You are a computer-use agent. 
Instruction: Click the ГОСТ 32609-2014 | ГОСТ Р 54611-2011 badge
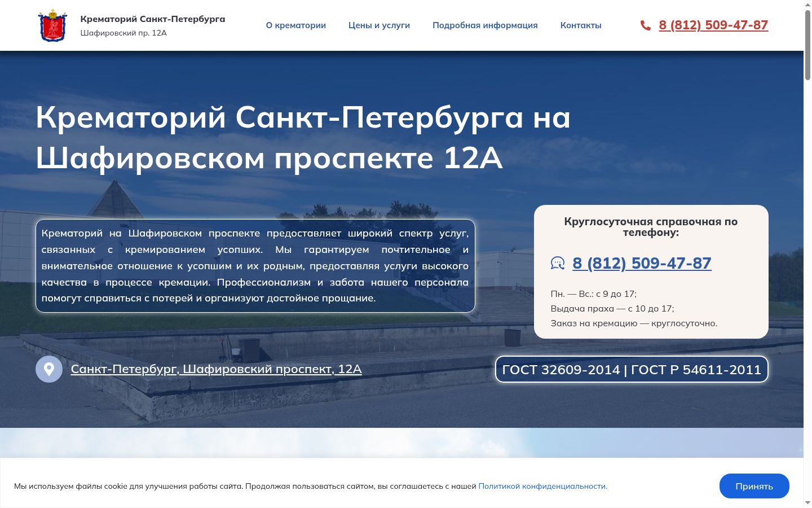(632, 369)
